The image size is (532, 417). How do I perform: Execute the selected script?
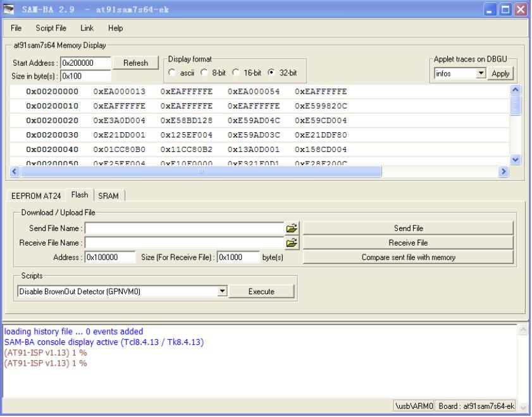pyautogui.click(x=261, y=292)
